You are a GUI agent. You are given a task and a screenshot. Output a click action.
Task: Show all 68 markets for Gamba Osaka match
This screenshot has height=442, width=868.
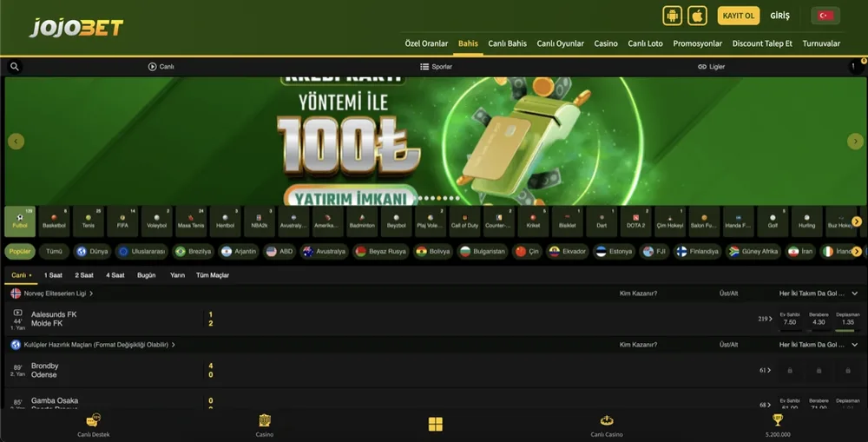766,405
